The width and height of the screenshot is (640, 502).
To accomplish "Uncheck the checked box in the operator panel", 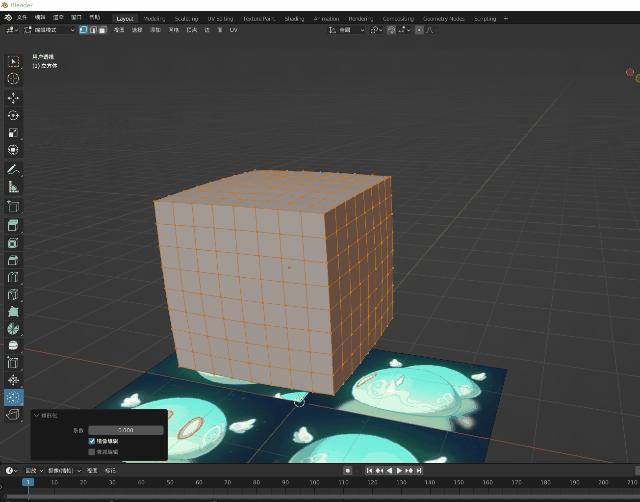I will (x=92, y=441).
